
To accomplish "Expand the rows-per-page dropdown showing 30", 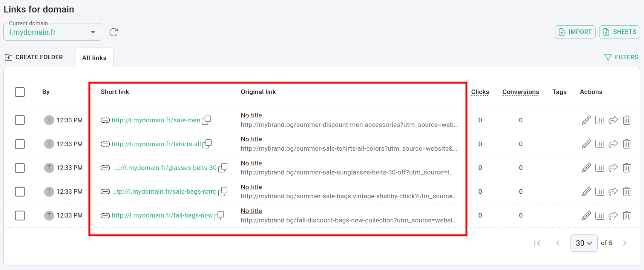I will coord(583,243).
